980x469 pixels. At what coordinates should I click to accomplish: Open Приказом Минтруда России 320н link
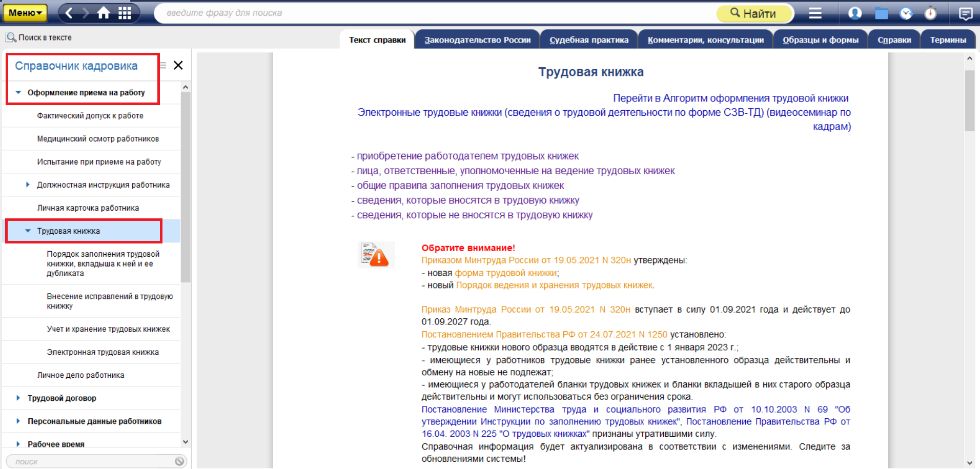pos(526,260)
